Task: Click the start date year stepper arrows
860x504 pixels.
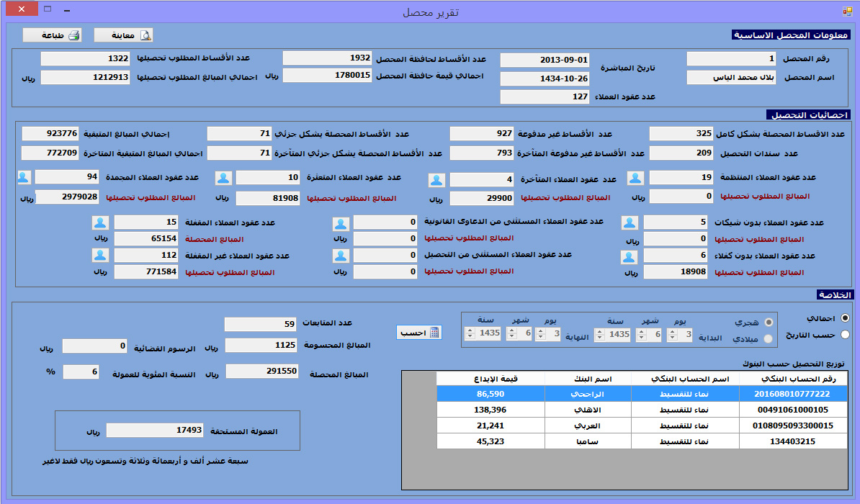Action: pyautogui.click(x=599, y=334)
